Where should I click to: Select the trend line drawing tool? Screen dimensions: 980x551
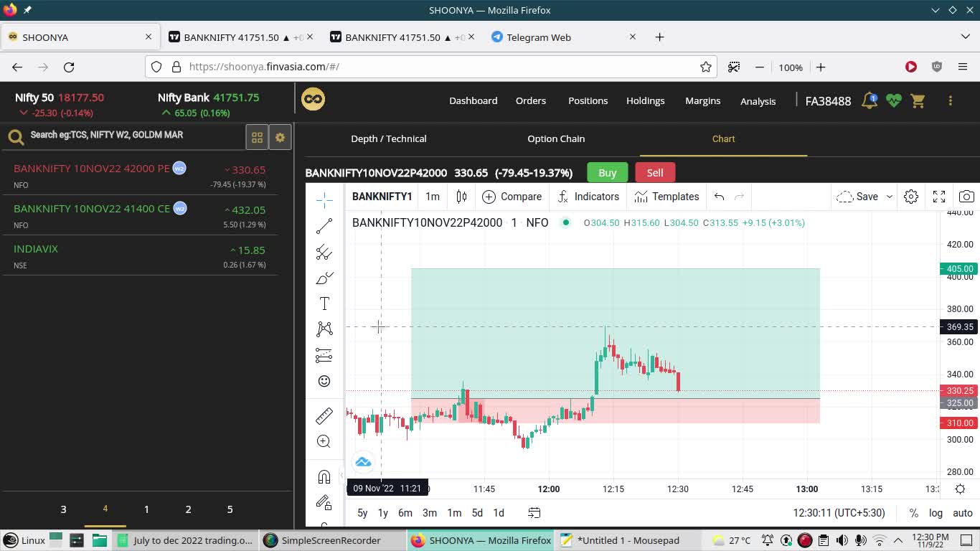click(324, 226)
